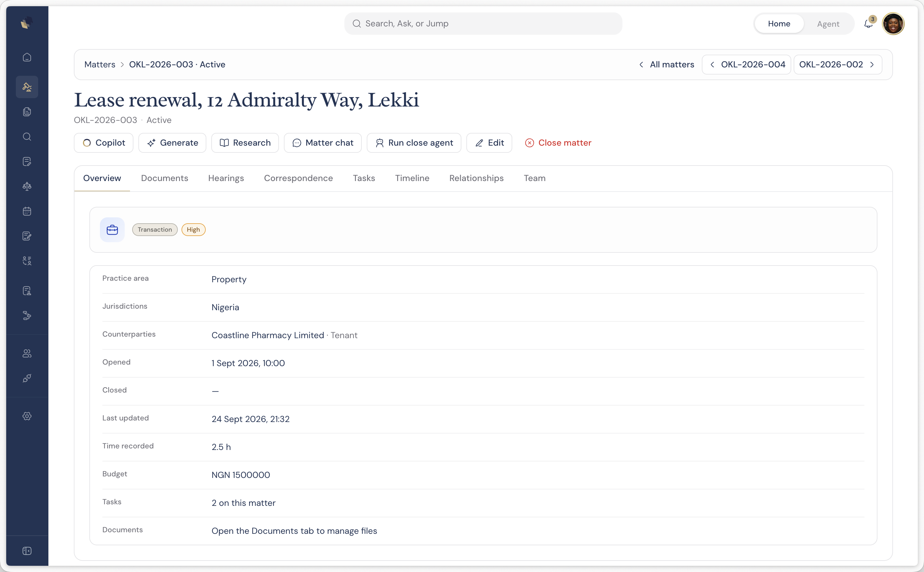The height and width of the screenshot is (572, 924).
Task: Open the Team tab
Action: pyautogui.click(x=534, y=178)
